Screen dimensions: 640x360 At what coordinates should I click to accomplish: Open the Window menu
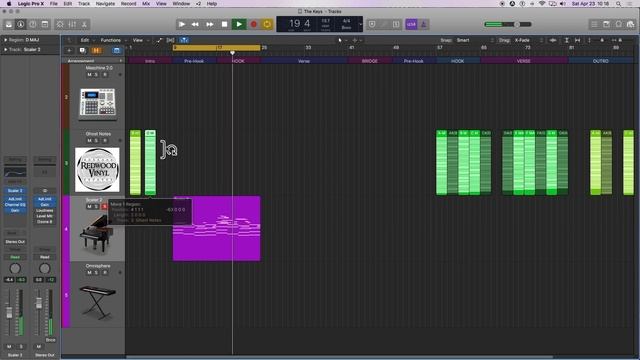[x=181, y=4]
